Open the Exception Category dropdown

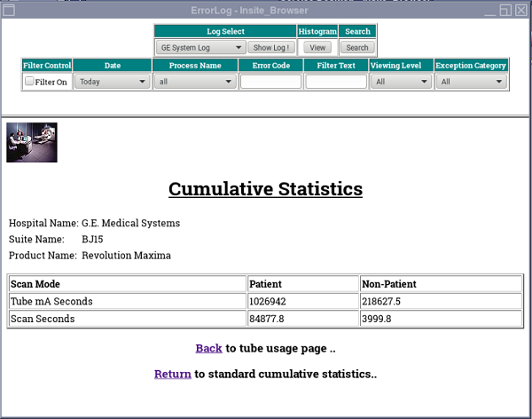pyautogui.click(x=472, y=82)
